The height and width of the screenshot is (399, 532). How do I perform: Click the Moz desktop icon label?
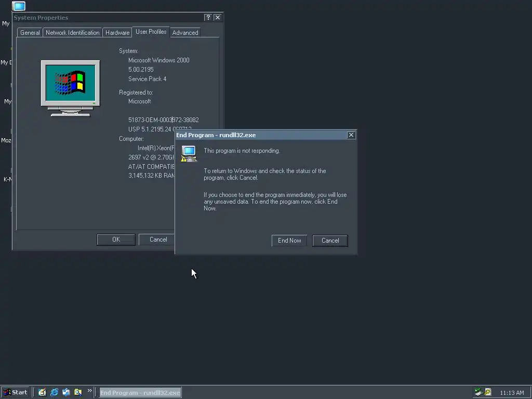tap(6, 140)
